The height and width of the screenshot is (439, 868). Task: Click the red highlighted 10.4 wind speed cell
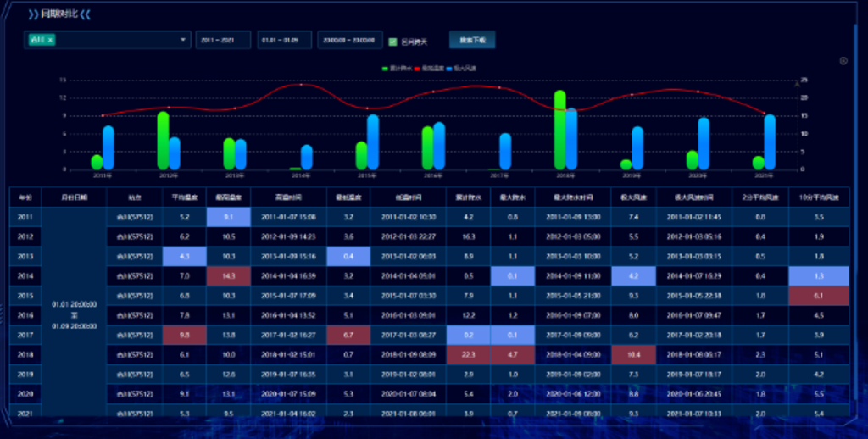coord(633,354)
